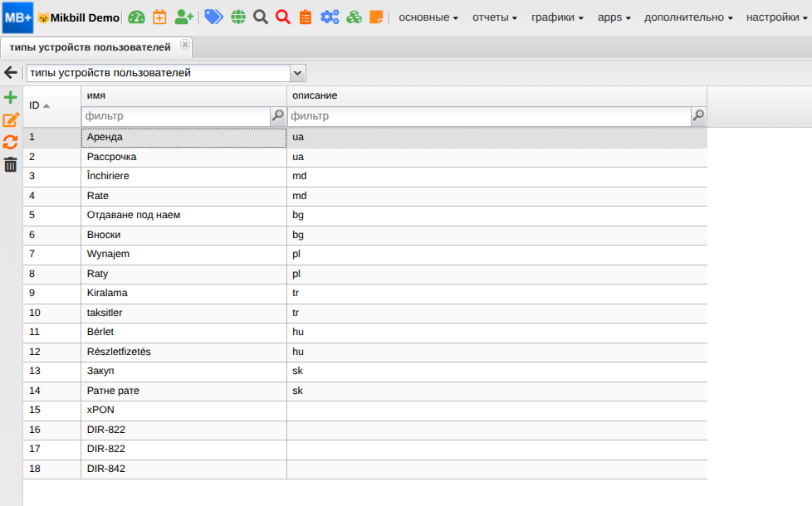The image size is (812, 506).
Task: Click the add user icon
Action: (x=183, y=17)
